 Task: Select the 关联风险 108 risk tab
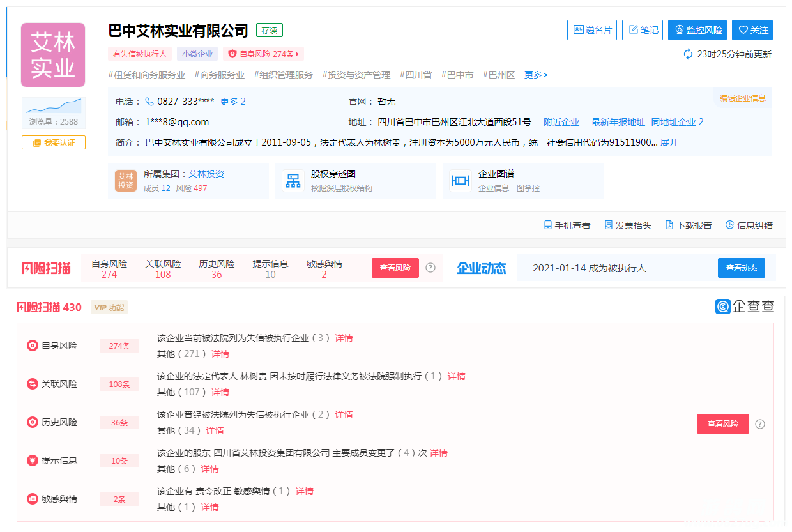163,269
